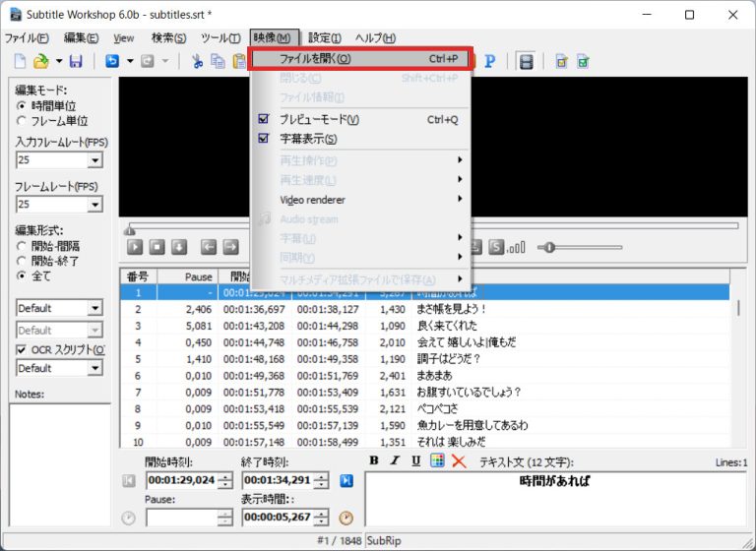Open dropdown arrow next to Undo icon

coord(130,61)
